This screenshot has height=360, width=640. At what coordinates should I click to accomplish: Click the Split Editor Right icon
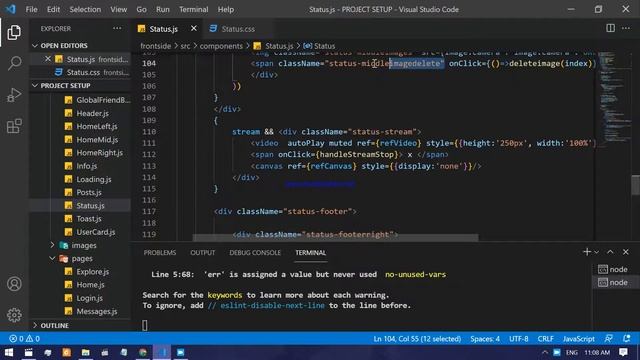pos(610,28)
